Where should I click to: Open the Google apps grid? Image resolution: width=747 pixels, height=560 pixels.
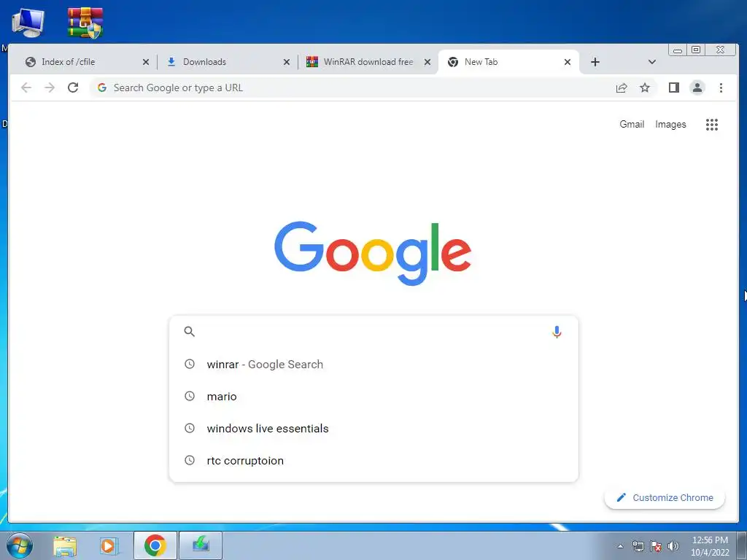tap(712, 124)
